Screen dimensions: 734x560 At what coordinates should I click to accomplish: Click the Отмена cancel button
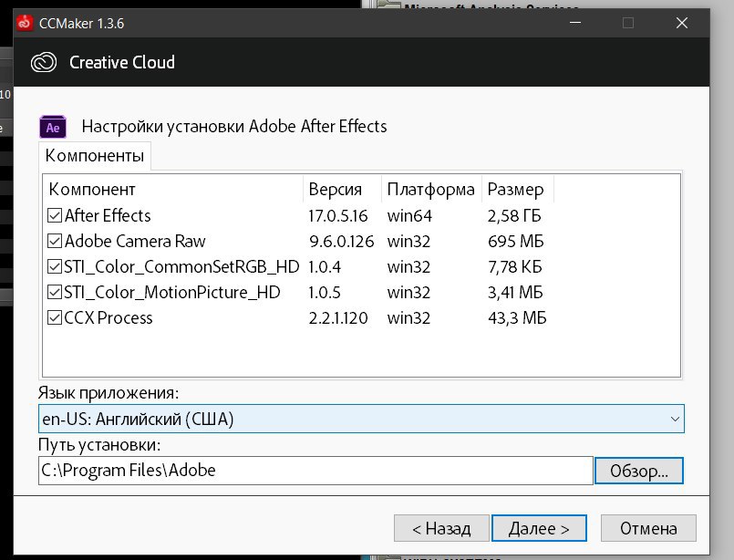tap(648, 528)
